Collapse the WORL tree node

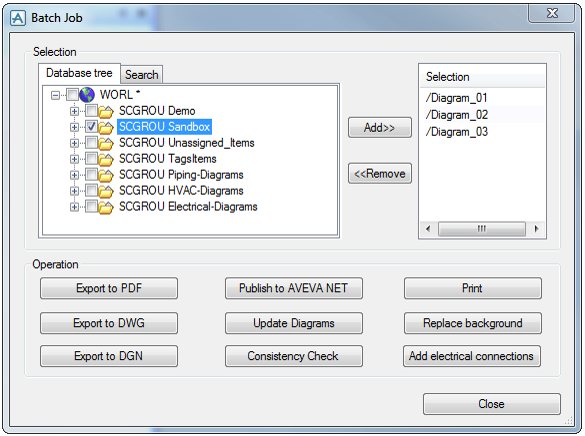55,95
